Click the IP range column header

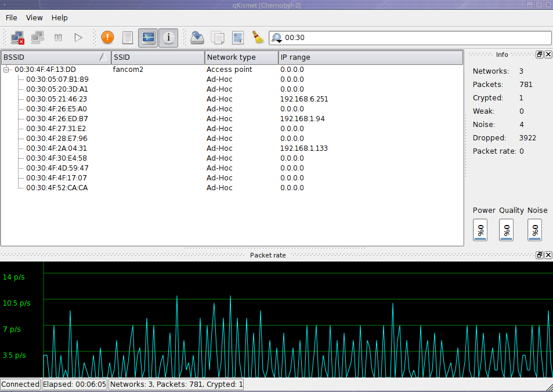pyautogui.click(x=370, y=57)
